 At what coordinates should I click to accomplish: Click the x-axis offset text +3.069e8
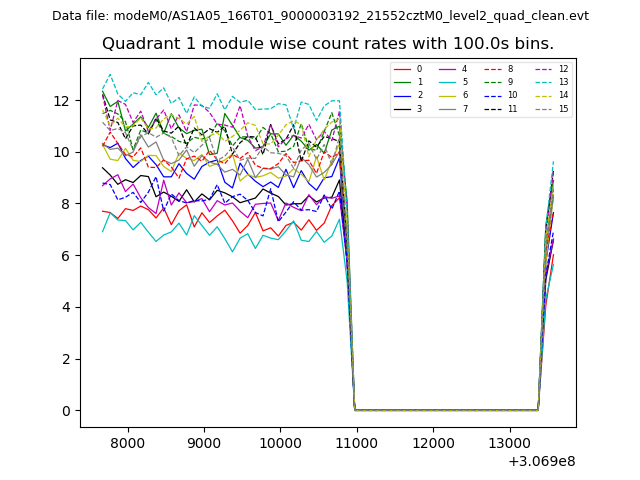[541, 461]
